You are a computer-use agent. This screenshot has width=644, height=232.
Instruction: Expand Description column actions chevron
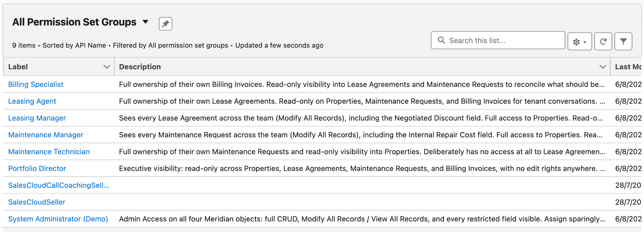(602, 67)
